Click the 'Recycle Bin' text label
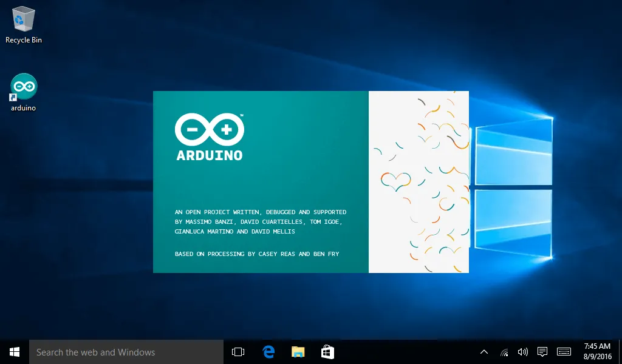622x364 pixels. [24, 40]
